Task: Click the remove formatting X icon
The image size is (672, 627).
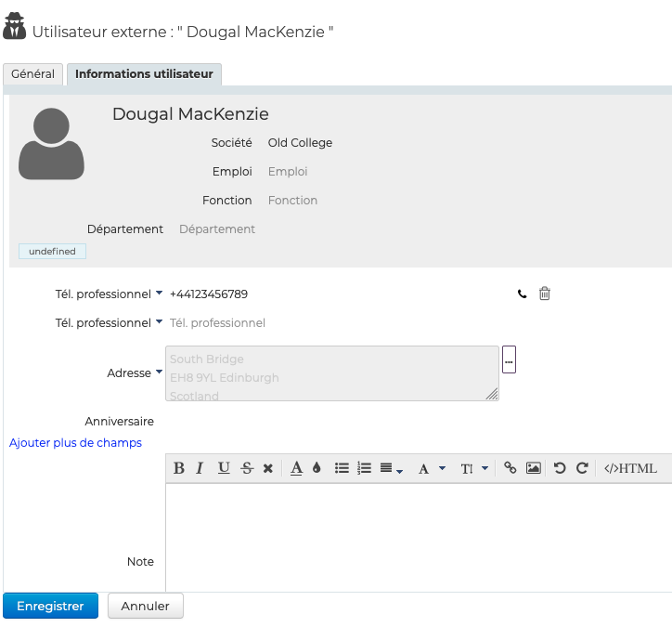Action: coord(268,468)
